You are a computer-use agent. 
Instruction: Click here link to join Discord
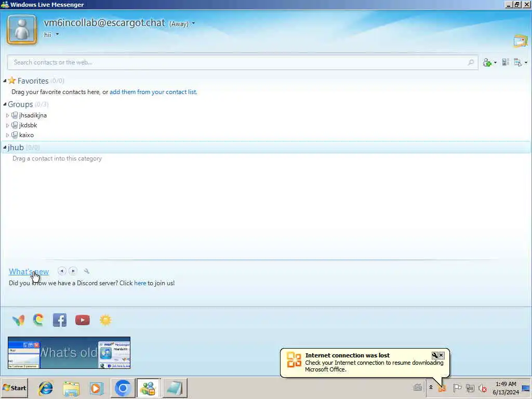(140, 283)
